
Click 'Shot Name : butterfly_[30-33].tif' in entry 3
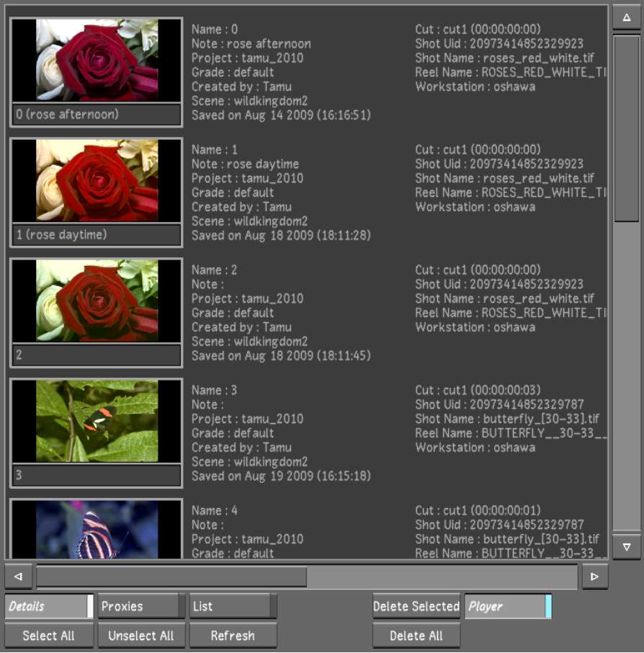pyautogui.click(x=507, y=419)
